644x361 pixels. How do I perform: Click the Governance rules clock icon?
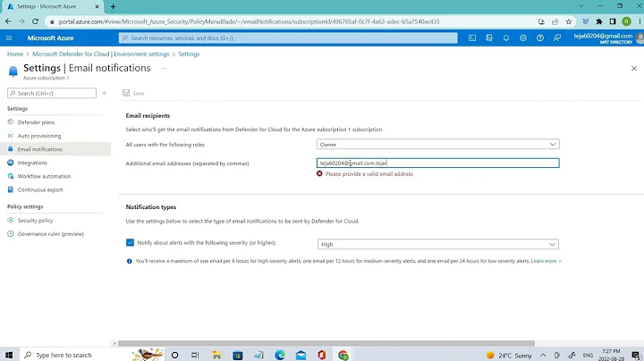pyautogui.click(x=11, y=234)
